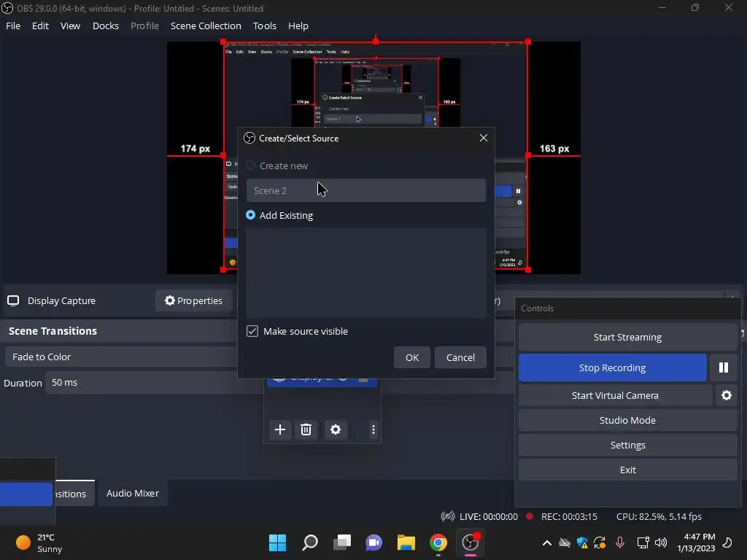Pause the recording with the pause icon
The height and width of the screenshot is (560, 747).
pos(724,367)
